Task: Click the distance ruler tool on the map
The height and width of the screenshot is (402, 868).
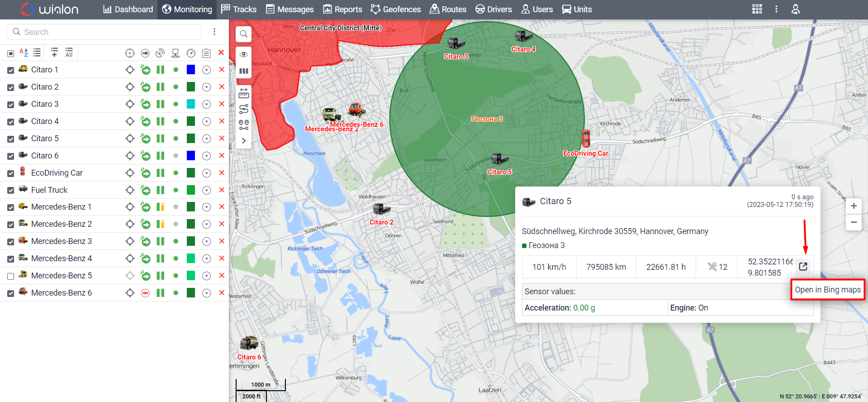Action: 243,93
